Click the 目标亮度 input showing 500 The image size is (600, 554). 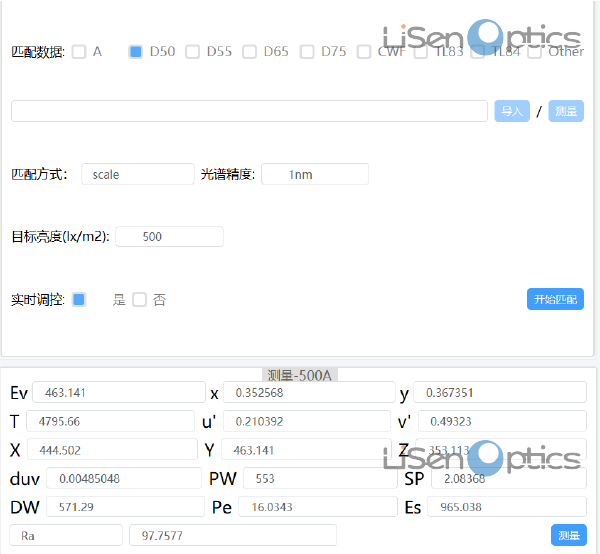[169, 237]
